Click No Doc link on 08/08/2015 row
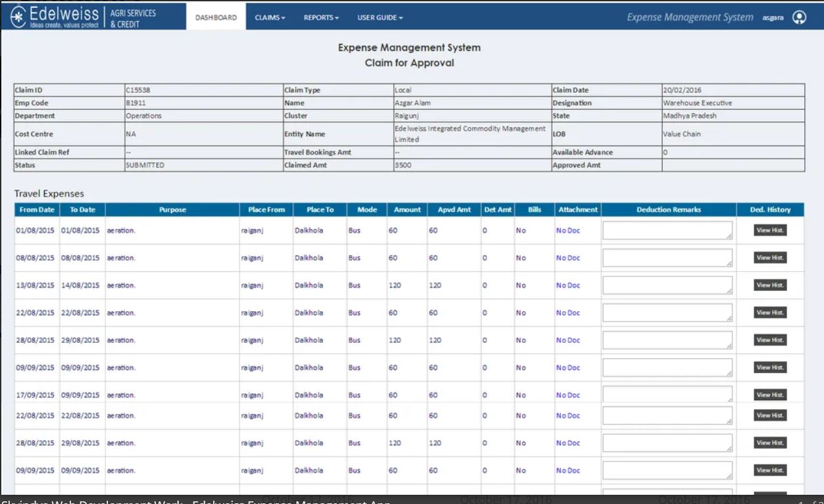 point(568,258)
